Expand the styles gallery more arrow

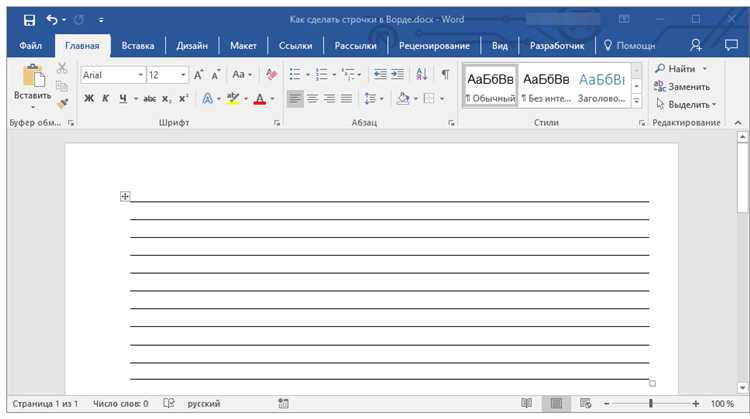click(636, 101)
